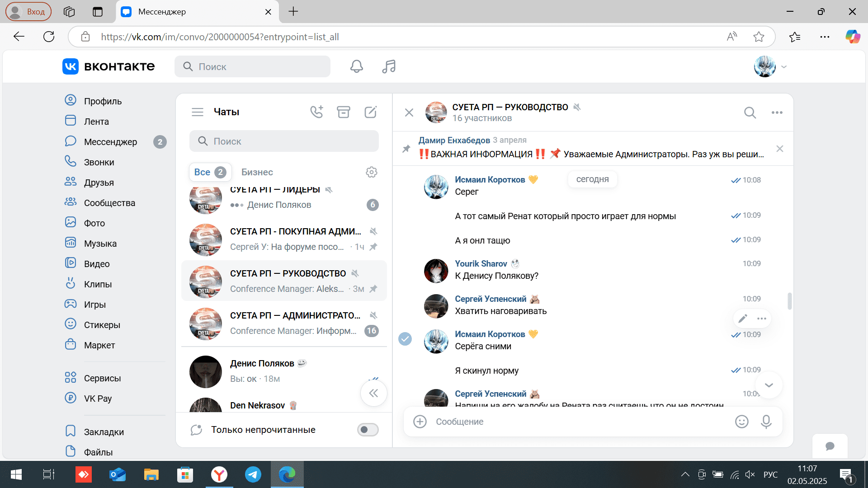Click the chats search field
Image resolution: width=868 pixels, height=488 pixels.
point(284,141)
